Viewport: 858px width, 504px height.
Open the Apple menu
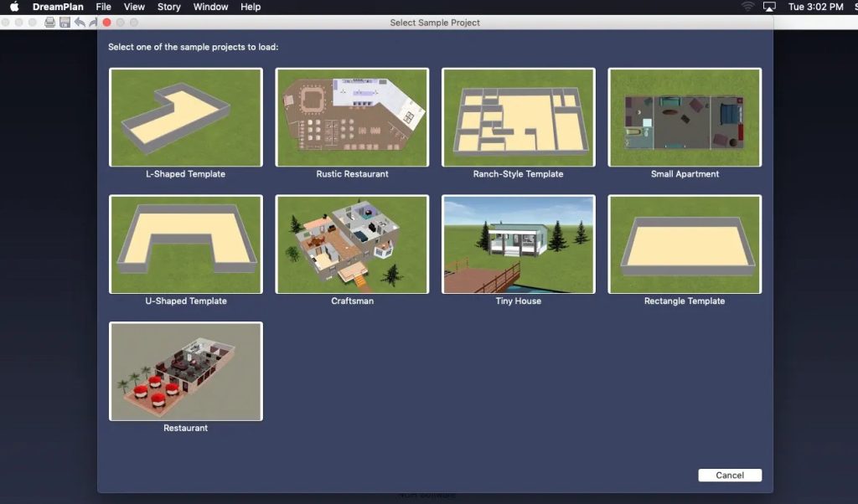point(13,7)
